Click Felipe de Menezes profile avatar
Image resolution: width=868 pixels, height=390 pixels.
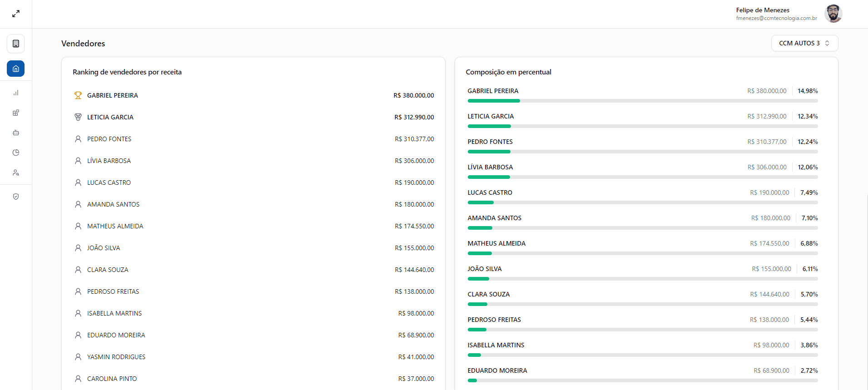pos(833,14)
